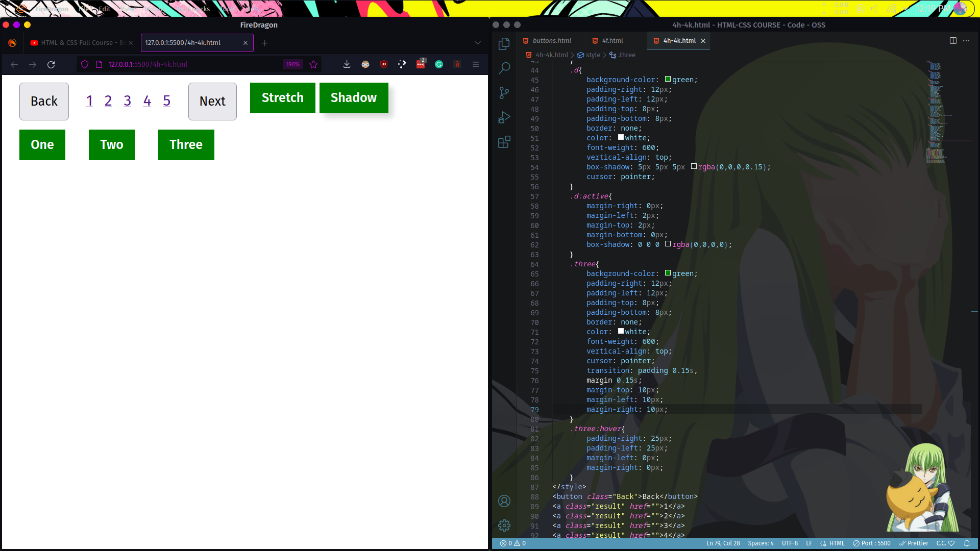Select style in the breadcrumb path
This screenshot has width=980, height=551.
594,55
